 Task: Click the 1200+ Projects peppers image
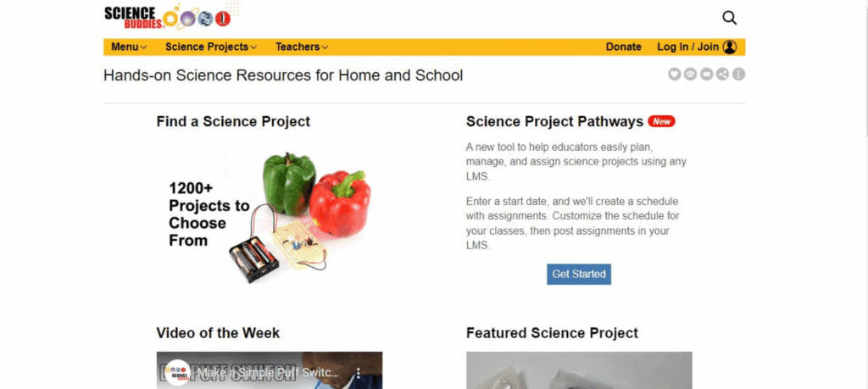[270, 216]
